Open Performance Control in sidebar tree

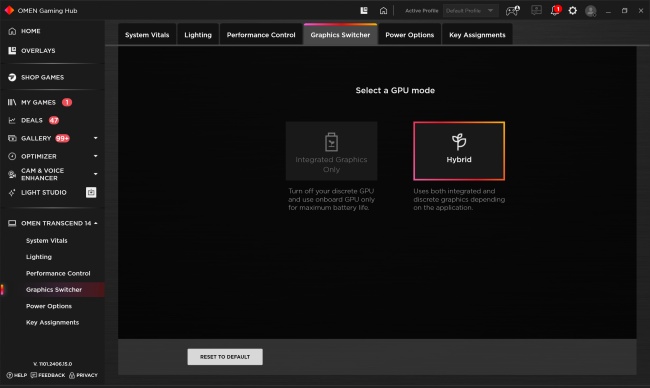coord(58,273)
